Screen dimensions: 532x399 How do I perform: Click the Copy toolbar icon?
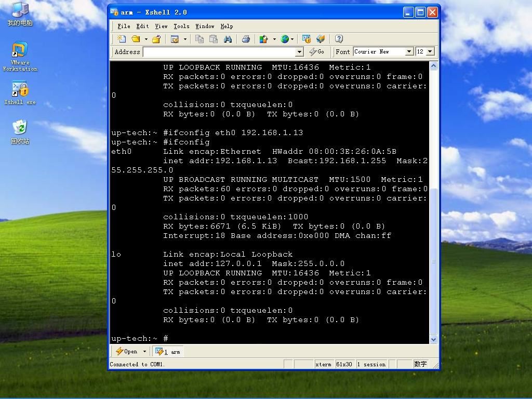pos(199,39)
